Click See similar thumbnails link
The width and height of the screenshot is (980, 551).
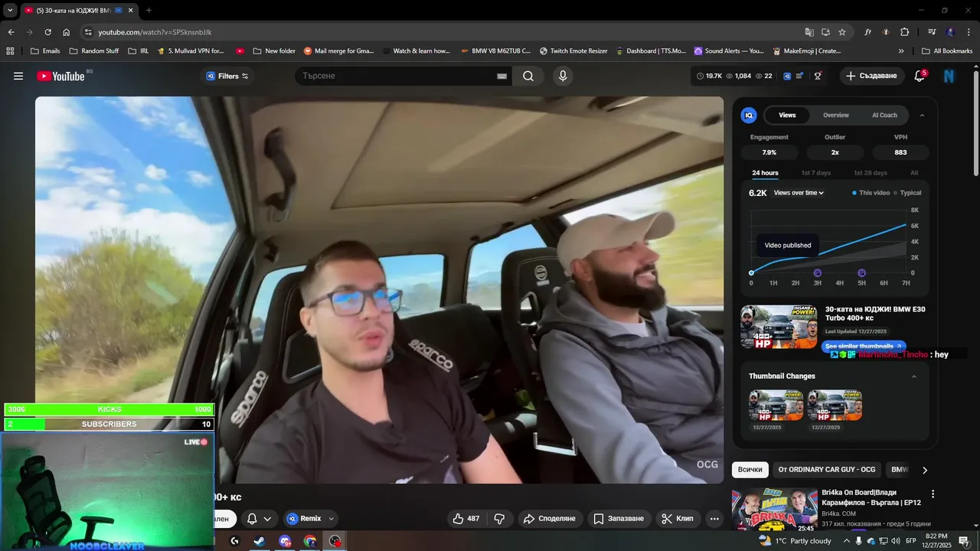pos(864,347)
